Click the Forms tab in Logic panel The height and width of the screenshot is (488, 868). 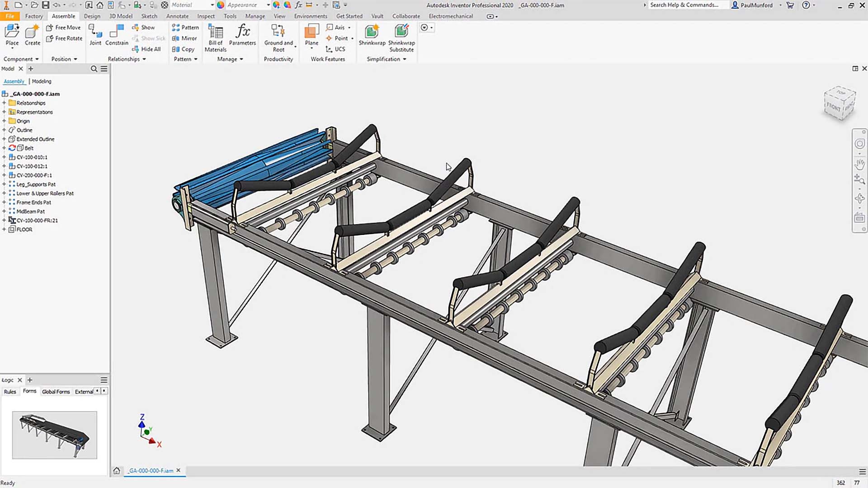click(29, 391)
